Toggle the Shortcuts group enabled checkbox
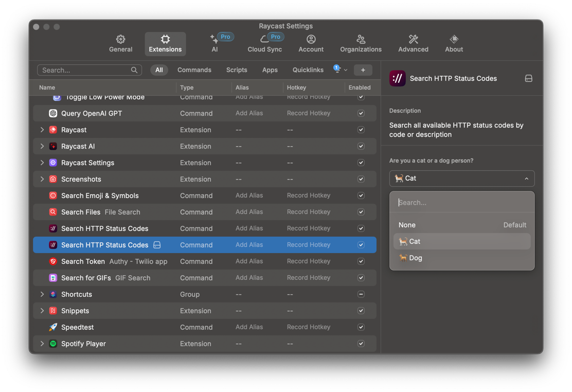572x392 pixels. pos(361,294)
